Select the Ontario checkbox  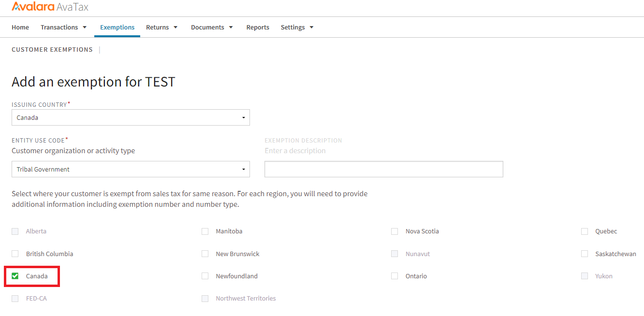395,276
